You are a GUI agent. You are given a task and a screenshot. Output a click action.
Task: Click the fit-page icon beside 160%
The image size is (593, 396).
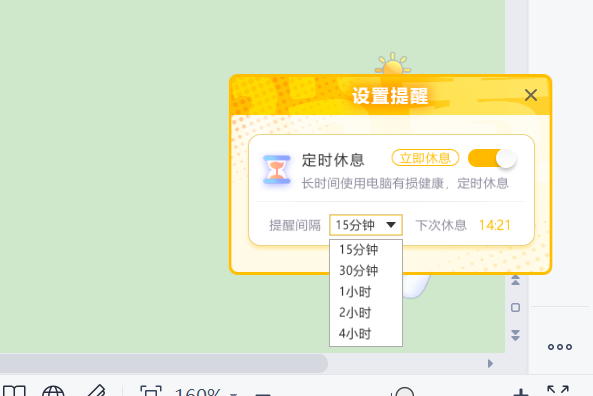coord(151,391)
